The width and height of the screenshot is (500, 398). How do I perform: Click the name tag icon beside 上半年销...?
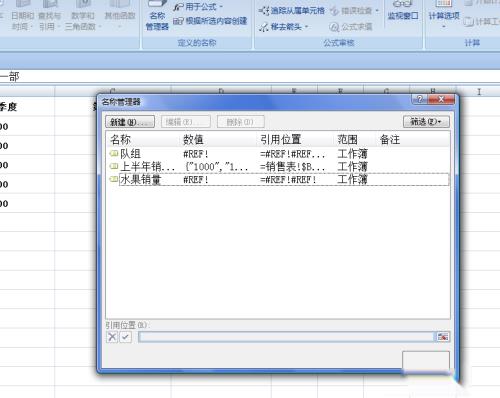point(114,166)
